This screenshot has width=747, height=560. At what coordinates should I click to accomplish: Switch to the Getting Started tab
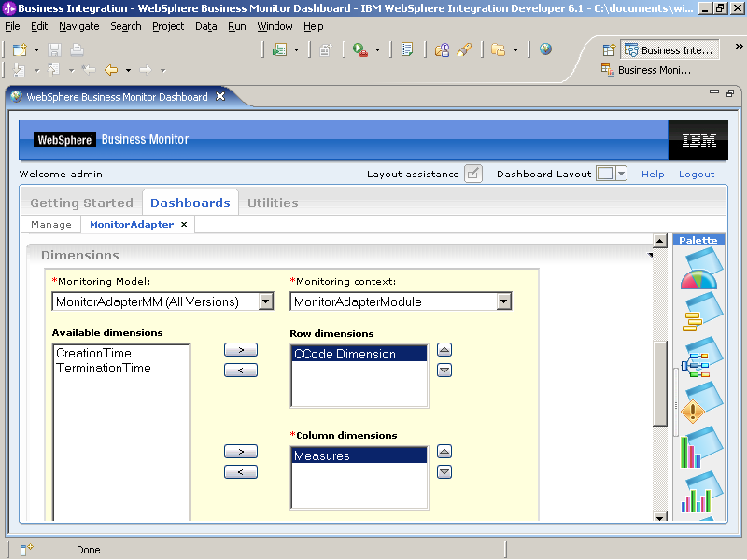click(82, 203)
